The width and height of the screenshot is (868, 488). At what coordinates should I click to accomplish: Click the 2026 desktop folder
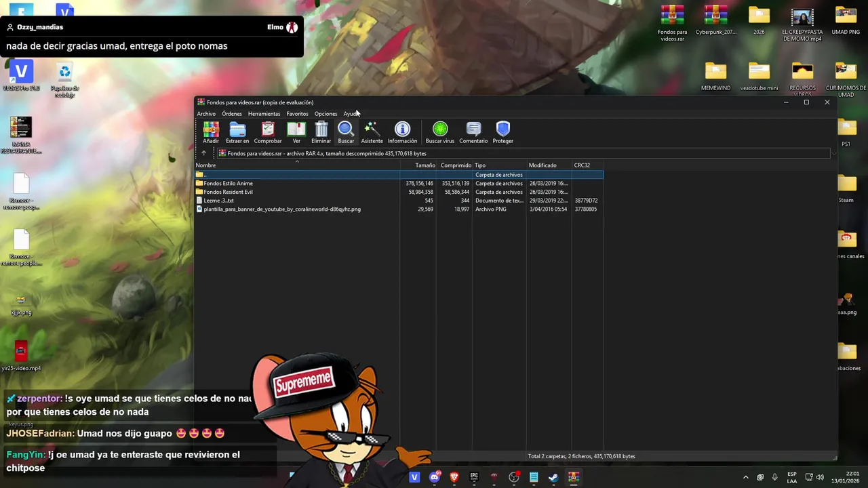759,21
